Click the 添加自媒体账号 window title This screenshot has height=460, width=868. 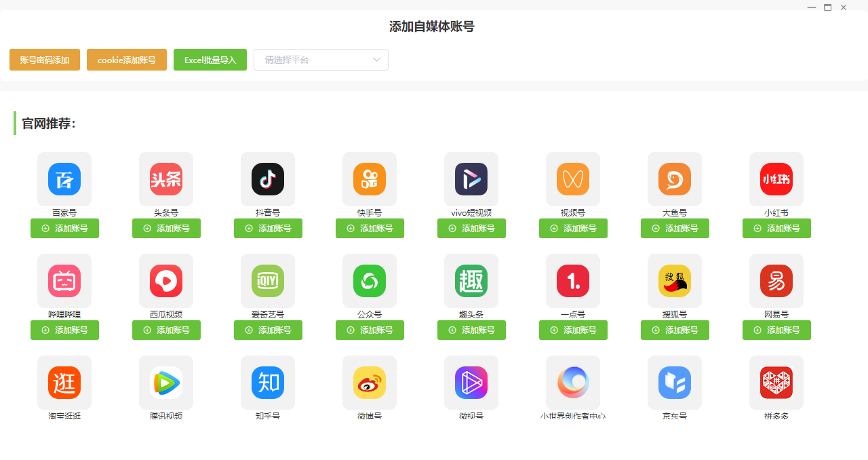432,27
